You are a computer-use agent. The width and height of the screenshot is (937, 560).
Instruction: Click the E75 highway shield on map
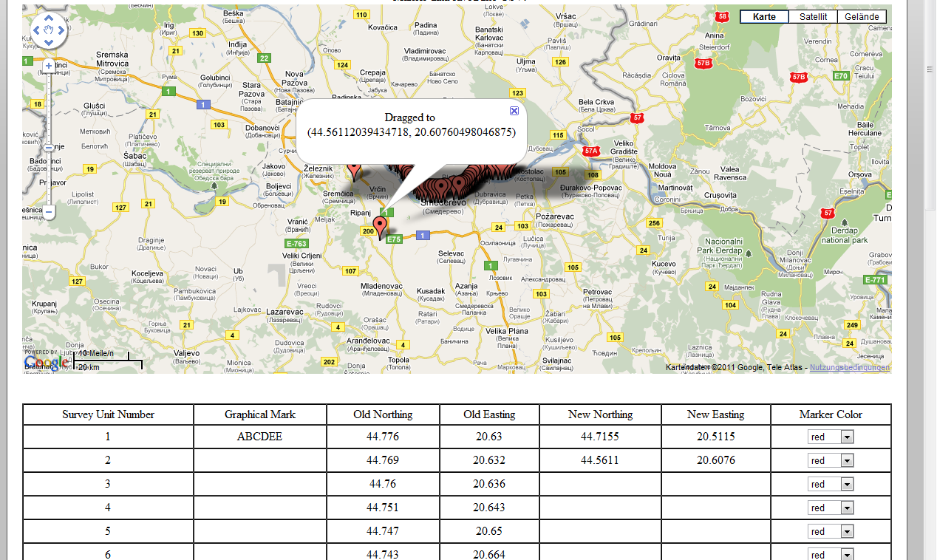[x=393, y=239]
